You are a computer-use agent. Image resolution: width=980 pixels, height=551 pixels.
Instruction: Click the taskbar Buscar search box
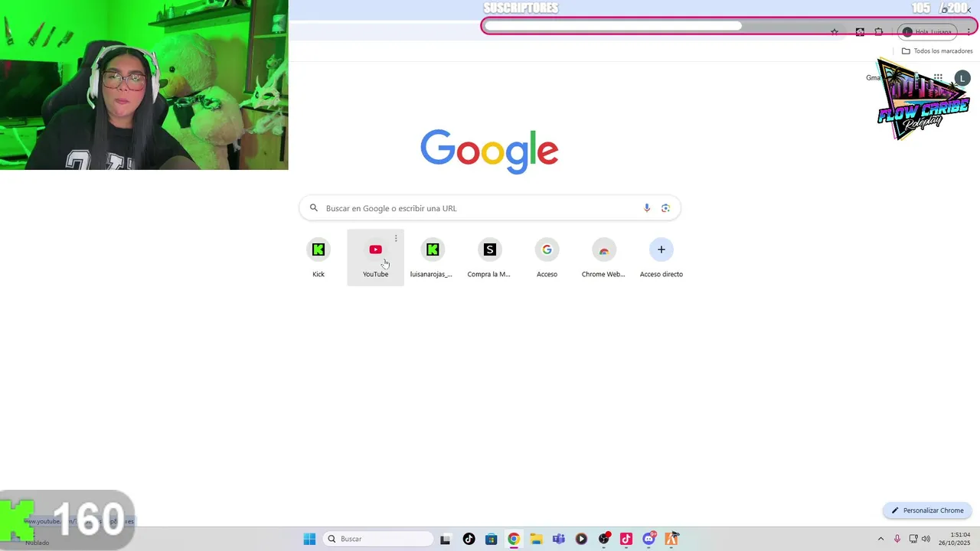378,539
